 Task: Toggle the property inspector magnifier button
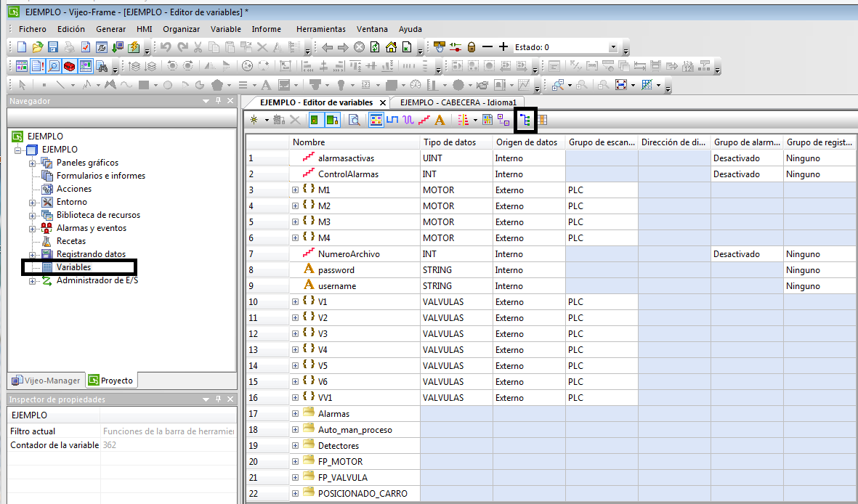pyautogui.click(x=54, y=66)
